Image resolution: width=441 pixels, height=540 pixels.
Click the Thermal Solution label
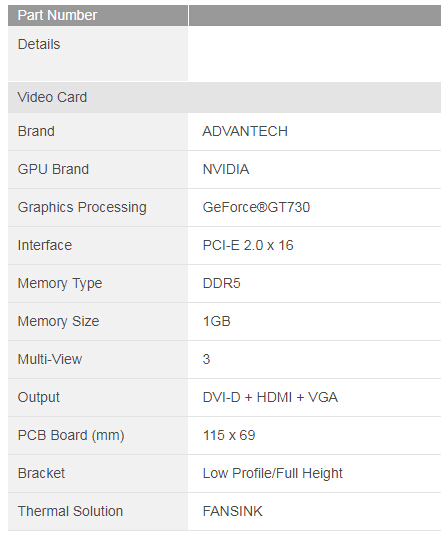(x=70, y=511)
